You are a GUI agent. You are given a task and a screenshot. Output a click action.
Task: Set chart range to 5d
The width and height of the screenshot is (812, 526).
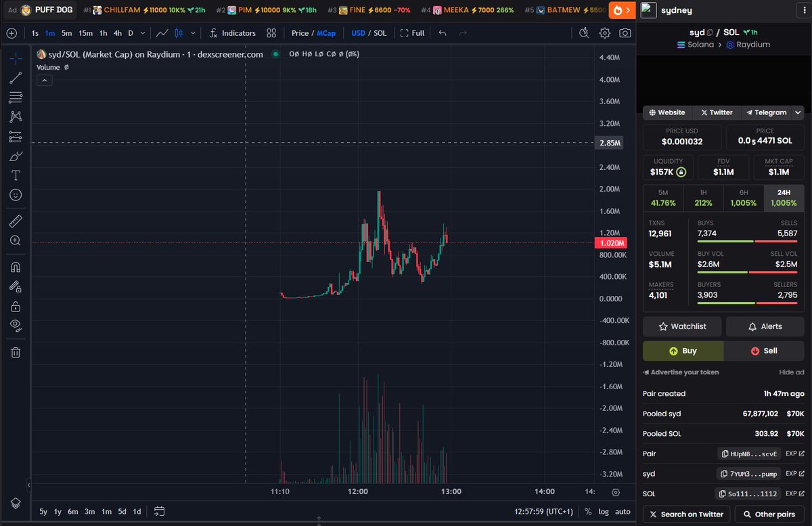122,511
